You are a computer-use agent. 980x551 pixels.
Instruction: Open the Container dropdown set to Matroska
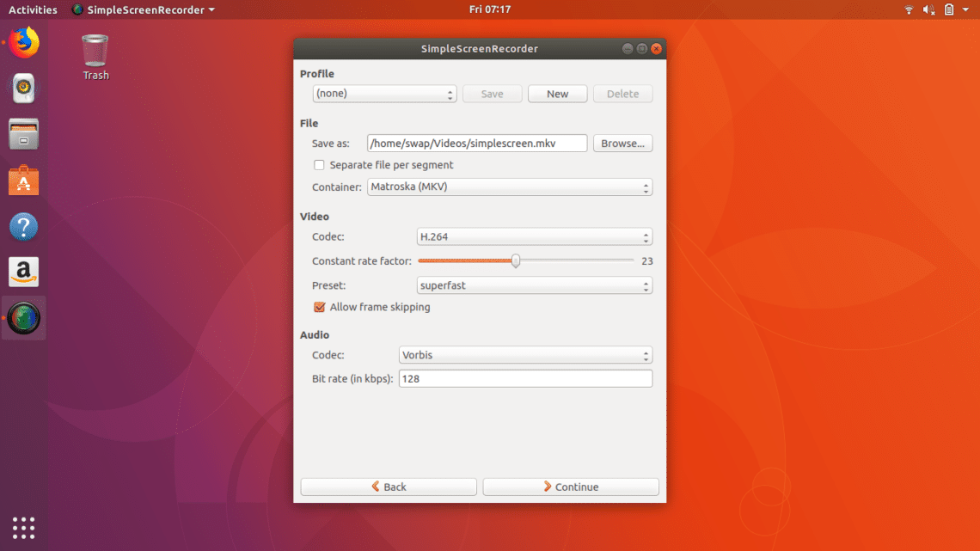coord(510,187)
